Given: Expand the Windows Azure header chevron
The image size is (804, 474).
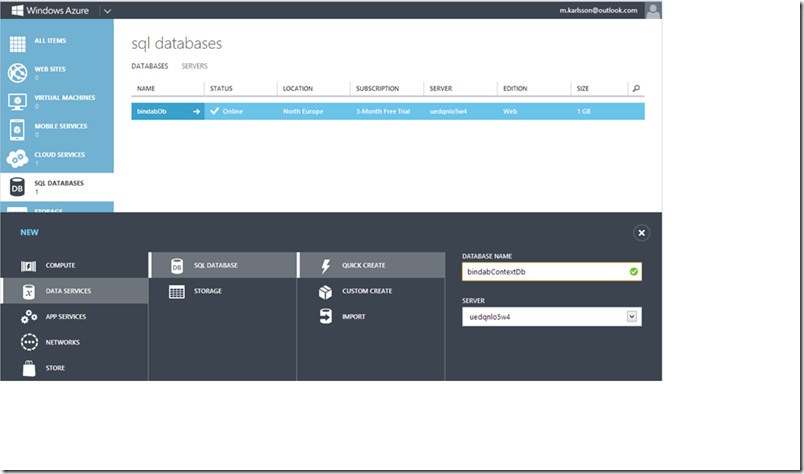Looking at the screenshot, I should [107, 11].
